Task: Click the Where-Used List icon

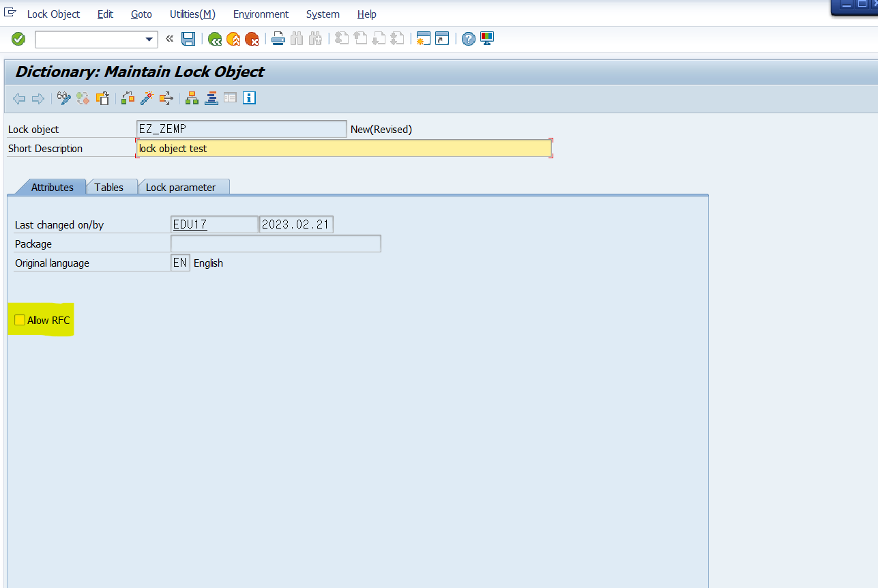Action: (166, 98)
